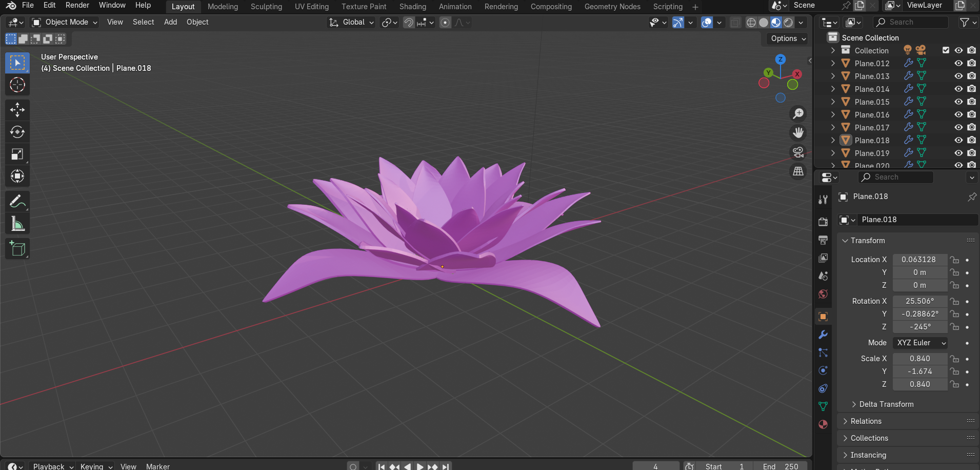This screenshot has width=980, height=470.
Task: Click the Options button in viewport header
Action: tap(788, 38)
